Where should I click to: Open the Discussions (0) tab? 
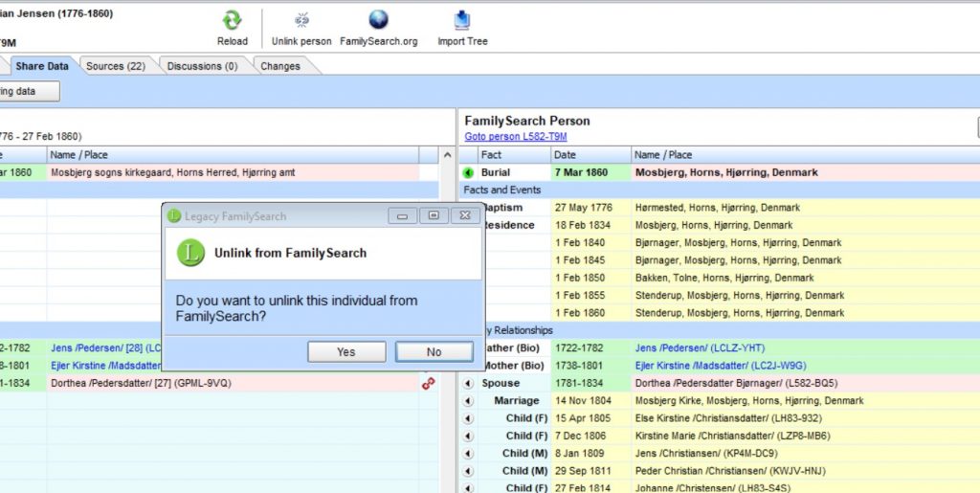(203, 66)
